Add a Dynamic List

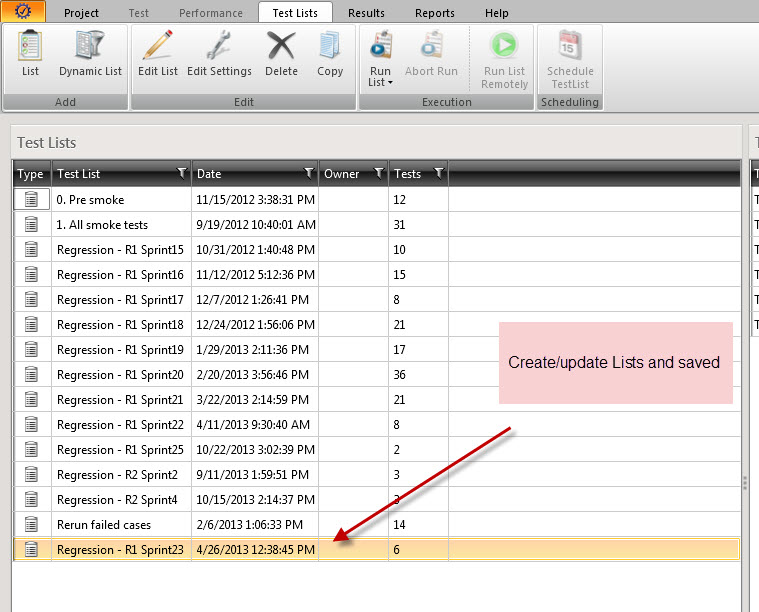click(90, 53)
